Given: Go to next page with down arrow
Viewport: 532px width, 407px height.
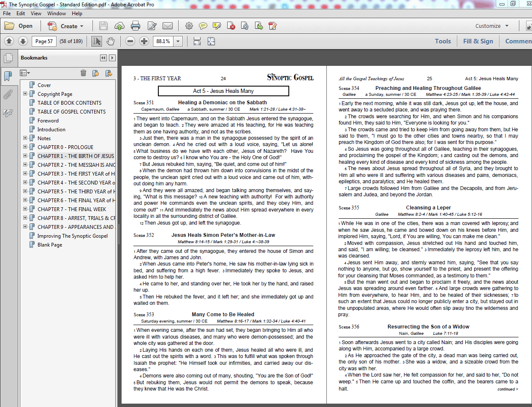Looking at the screenshot, I should pos(23,41).
